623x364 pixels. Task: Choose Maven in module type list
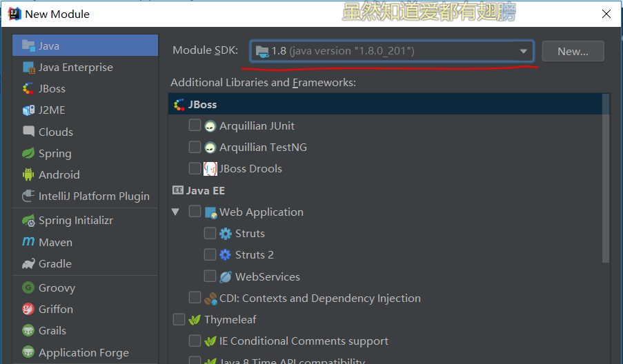pyautogui.click(x=86, y=242)
